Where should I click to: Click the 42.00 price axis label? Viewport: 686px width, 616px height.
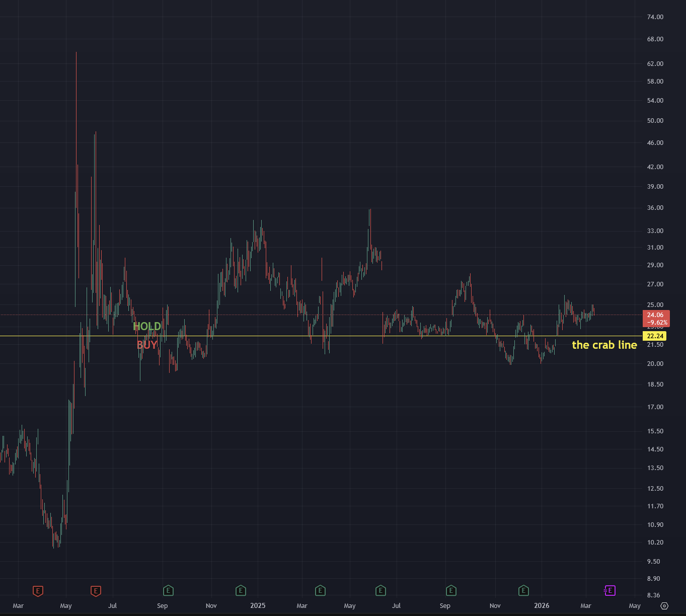pyautogui.click(x=655, y=167)
